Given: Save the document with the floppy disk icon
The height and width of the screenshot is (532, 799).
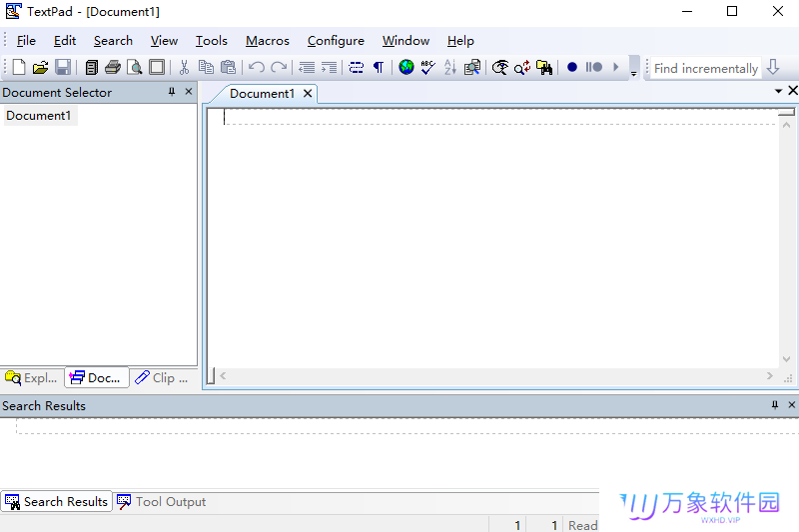Looking at the screenshot, I should coord(63,67).
